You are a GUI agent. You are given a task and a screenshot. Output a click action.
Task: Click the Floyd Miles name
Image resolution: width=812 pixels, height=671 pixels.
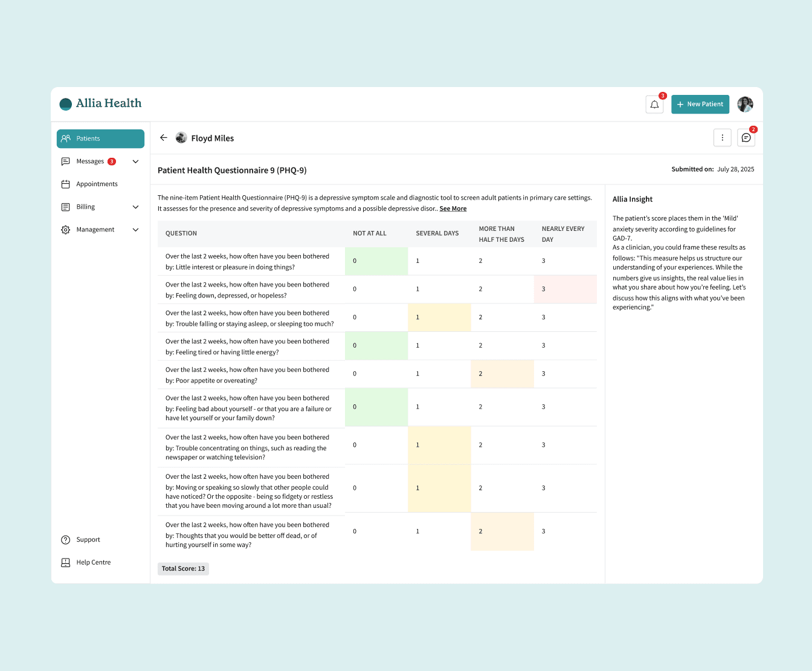(213, 138)
